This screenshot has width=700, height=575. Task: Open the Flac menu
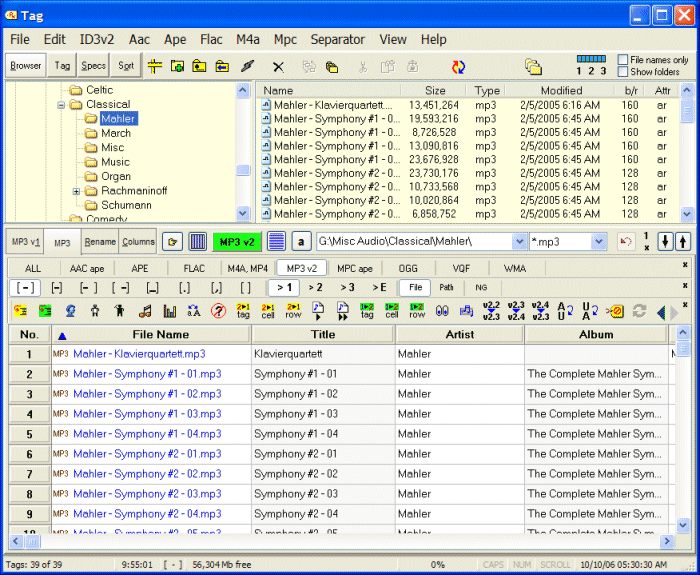pyautogui.click(x=211, y=39)
